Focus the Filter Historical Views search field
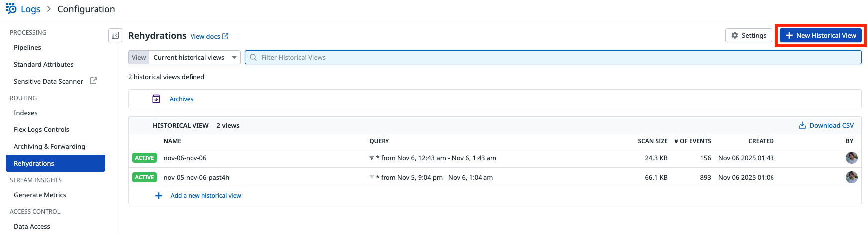Viewport: 868px width, 235px height. pos(552,57)
